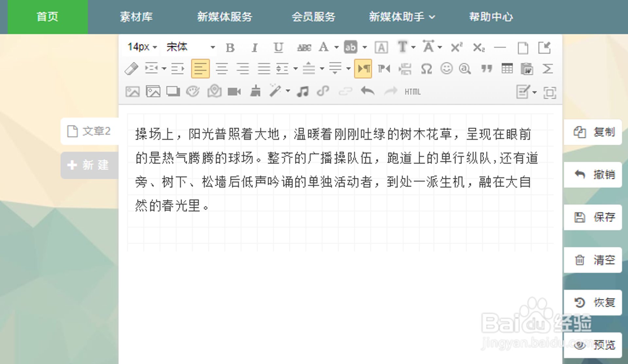Screen dimensions: 628x364
Task: Insert hyperlink with chain icon
Action: coord(323,91)
